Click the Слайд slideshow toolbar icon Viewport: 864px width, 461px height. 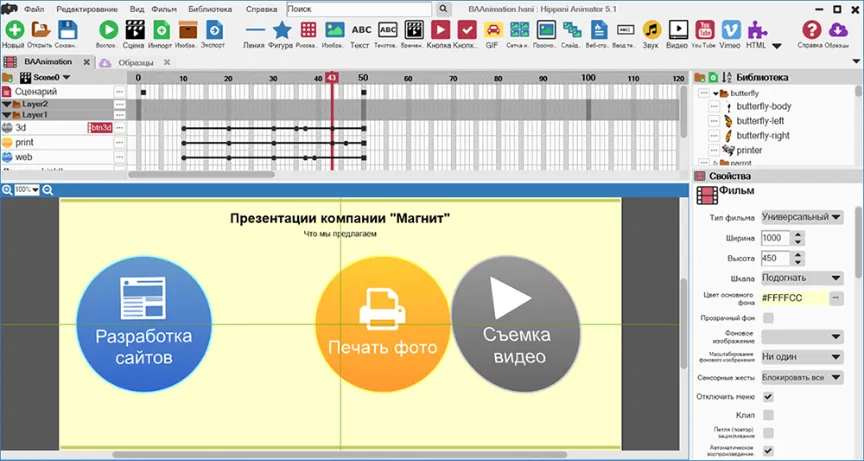click(x=572, y=30)
